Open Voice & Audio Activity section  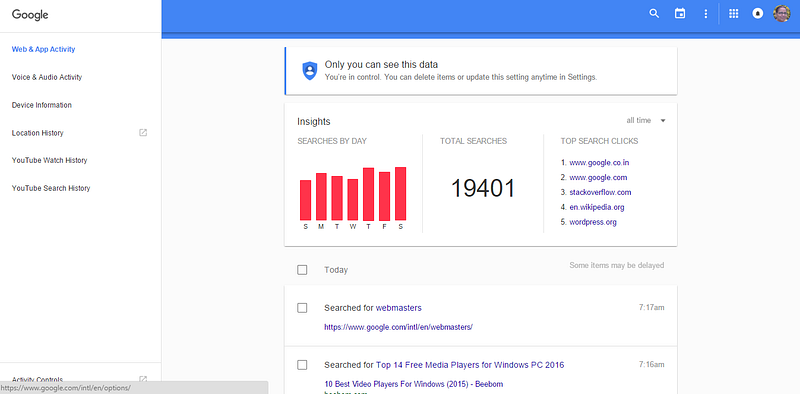(47, 77)
